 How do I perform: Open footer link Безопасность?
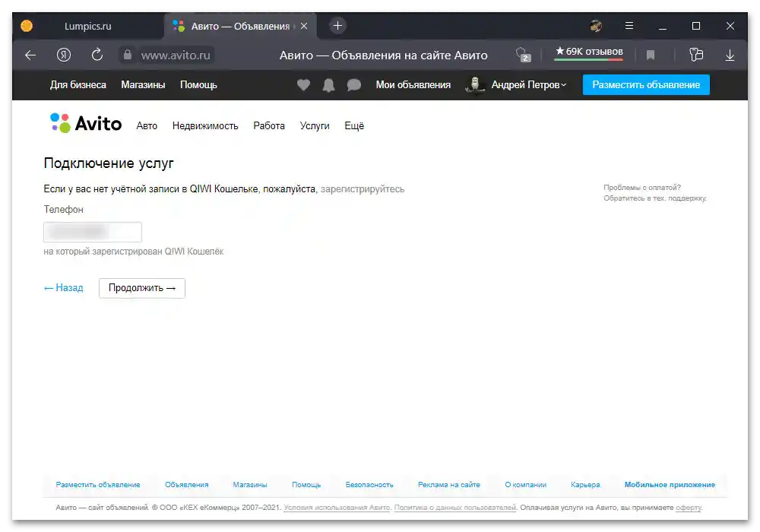[369, 485]
